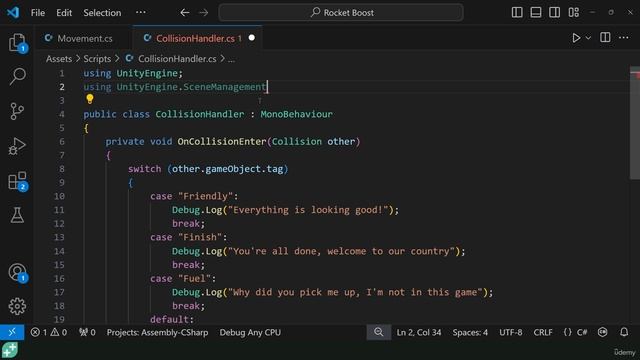640x360 pixels.
Task: Open the Customize Layout icon
Action: point(573,13)
